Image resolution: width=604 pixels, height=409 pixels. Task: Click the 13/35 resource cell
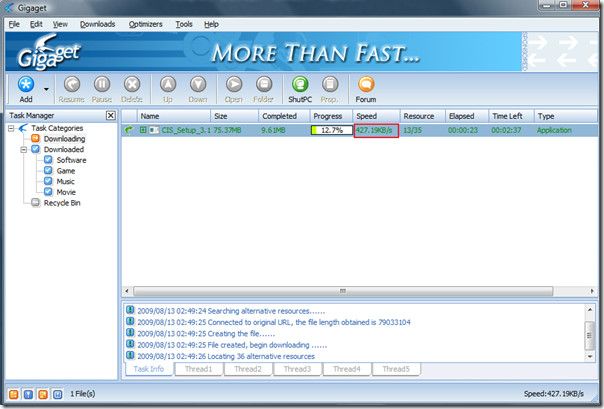413,130
